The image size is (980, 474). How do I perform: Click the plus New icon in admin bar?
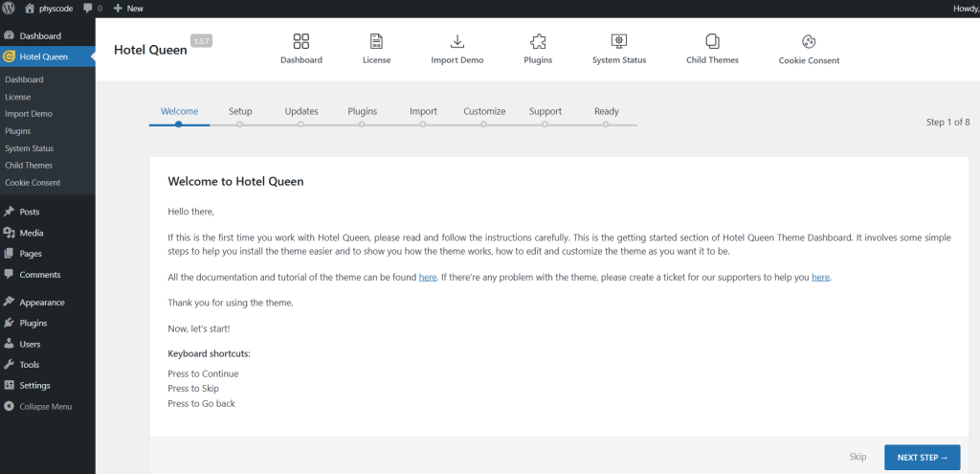point(118,9)
